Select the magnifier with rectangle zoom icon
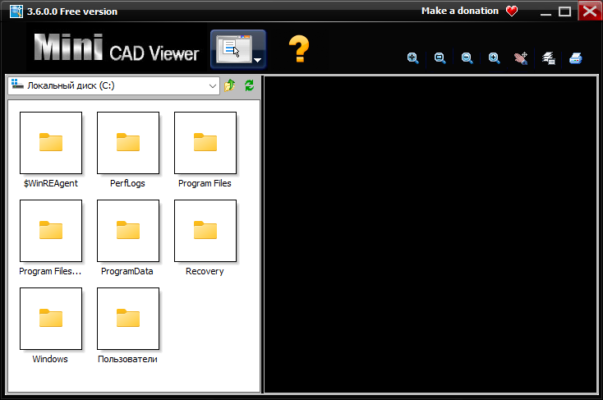 tap(440, 58)
